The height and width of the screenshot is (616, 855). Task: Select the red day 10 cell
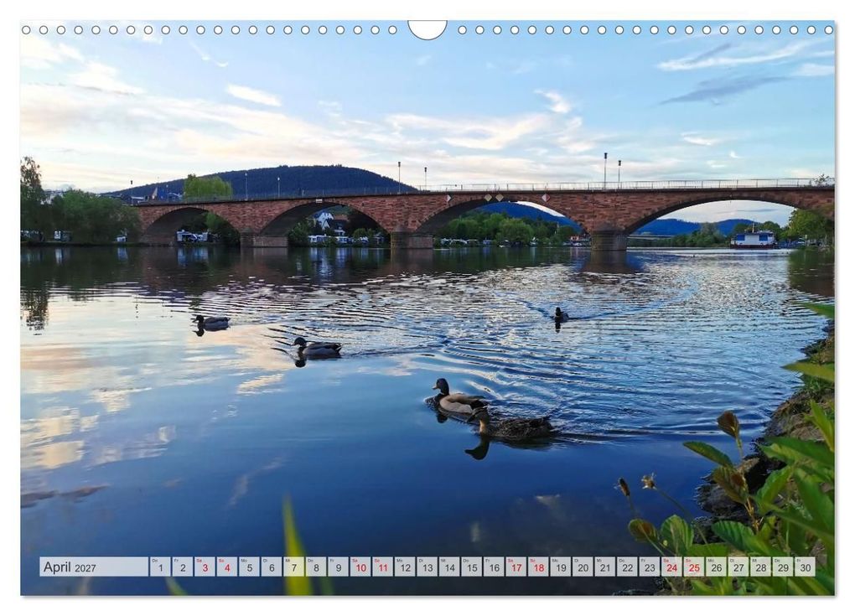360,567
